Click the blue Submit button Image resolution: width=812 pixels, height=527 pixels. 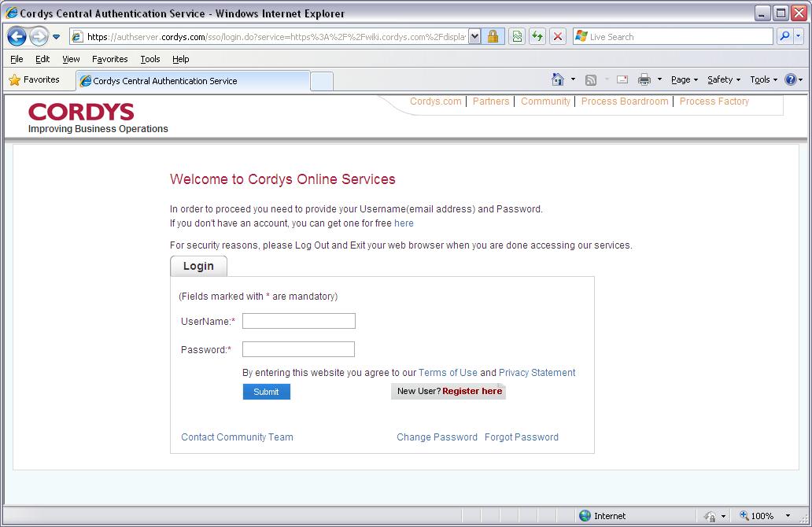point(266,392)
